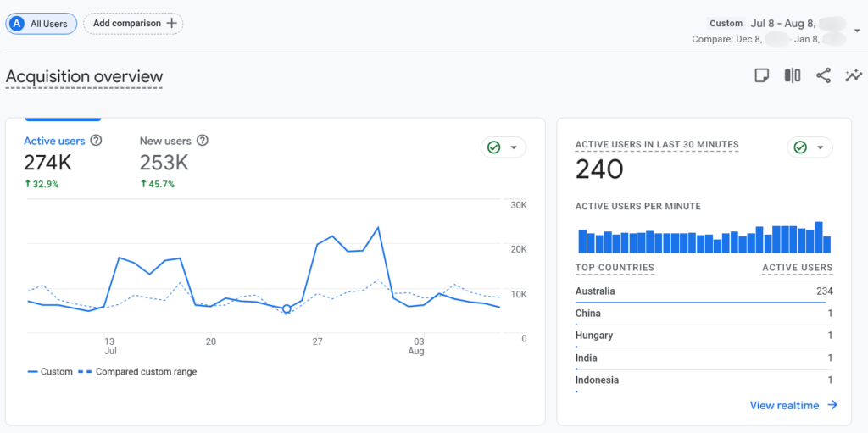Open the Insights sparkline icon

(854, 75)
